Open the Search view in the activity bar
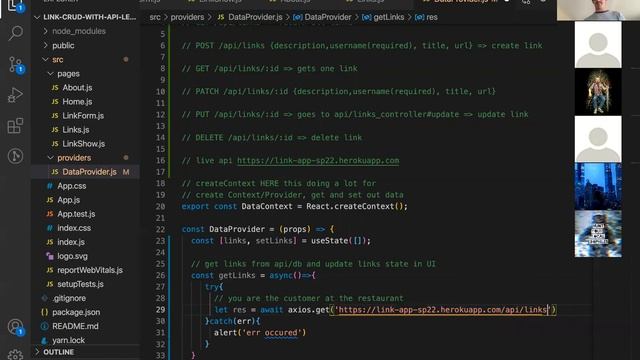The height and width of the screenshot is (360, 640). tap(16, 33)
